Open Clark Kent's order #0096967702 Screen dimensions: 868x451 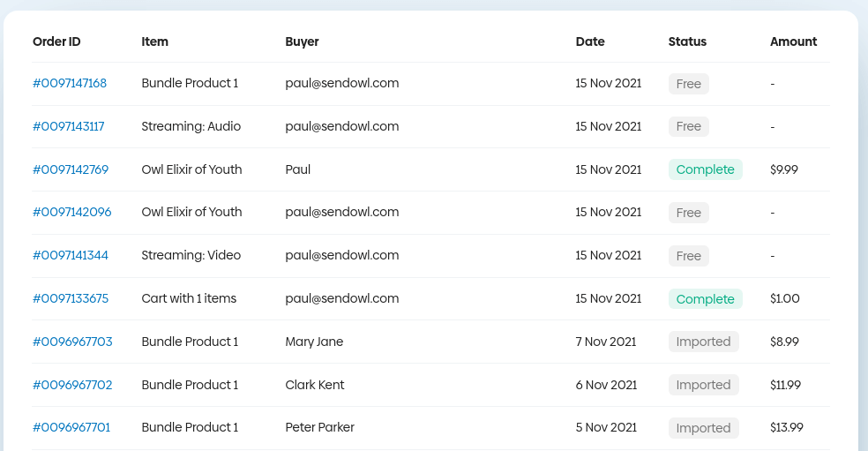(72, 385)
